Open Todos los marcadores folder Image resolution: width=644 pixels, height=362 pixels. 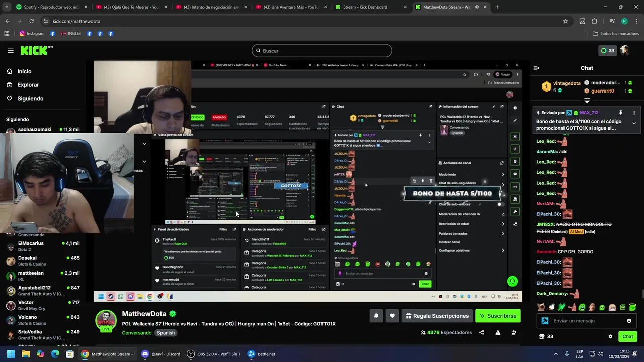[x=616, y=34]
